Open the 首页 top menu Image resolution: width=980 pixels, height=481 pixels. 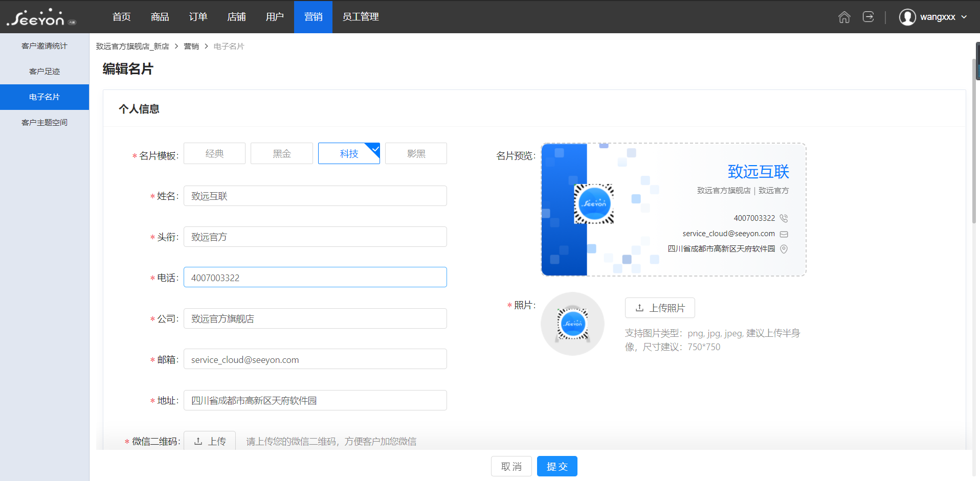pyautogui.click(x=121, y=17)
